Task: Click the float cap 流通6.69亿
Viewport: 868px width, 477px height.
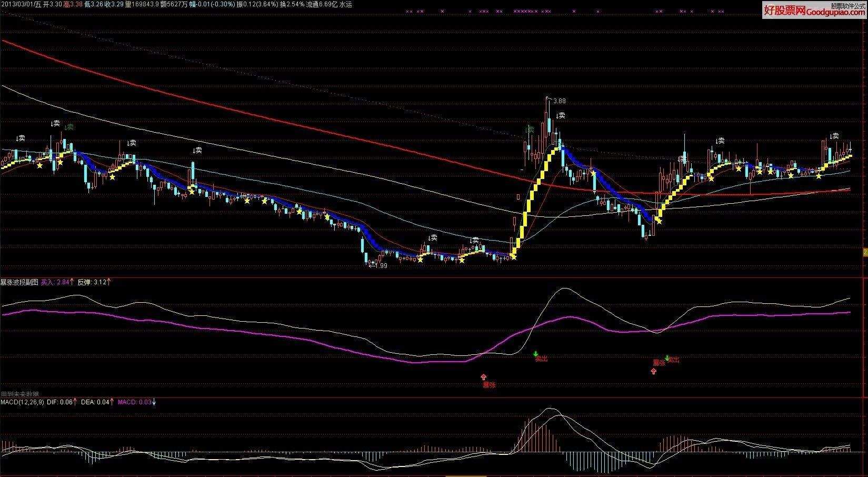Action: (x=322, y=4)
